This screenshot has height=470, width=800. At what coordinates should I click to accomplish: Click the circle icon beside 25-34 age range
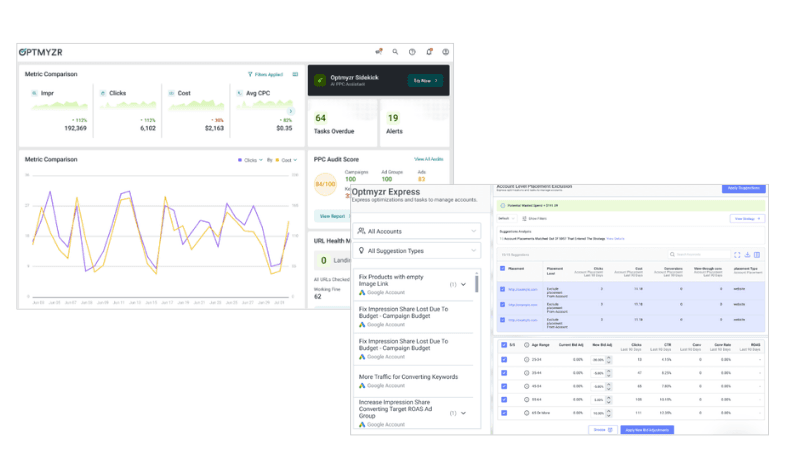(526, 359)
